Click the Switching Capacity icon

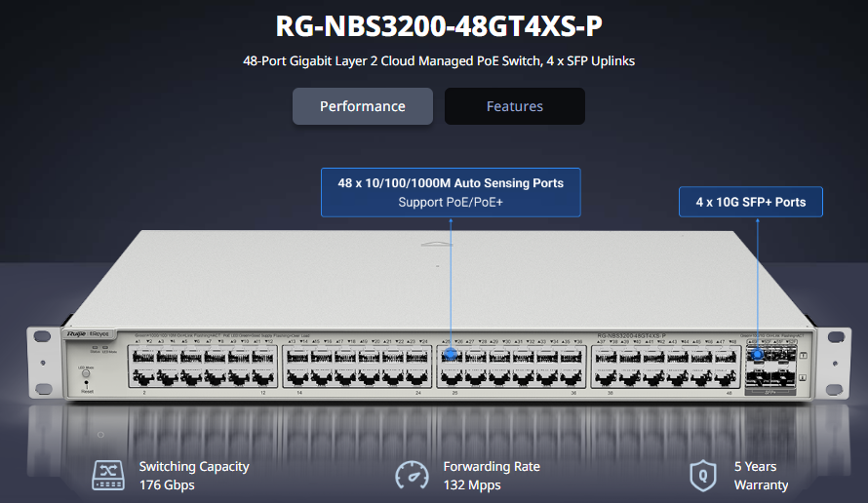(x=108, y=476)
